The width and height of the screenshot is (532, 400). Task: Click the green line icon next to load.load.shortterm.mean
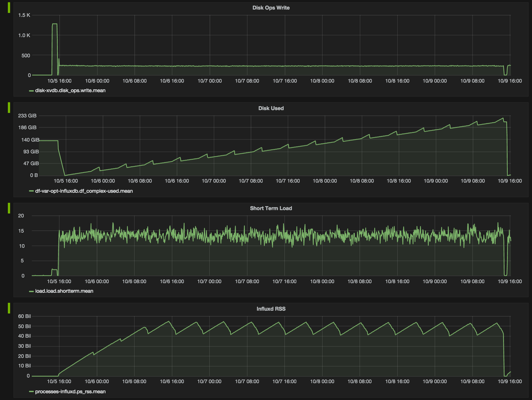point(30,291)
